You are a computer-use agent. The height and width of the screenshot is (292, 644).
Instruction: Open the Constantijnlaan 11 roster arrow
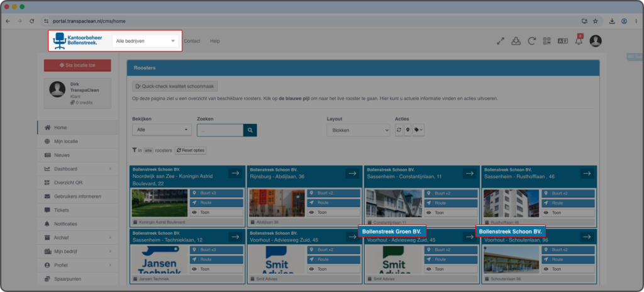[x=470, y=173]
